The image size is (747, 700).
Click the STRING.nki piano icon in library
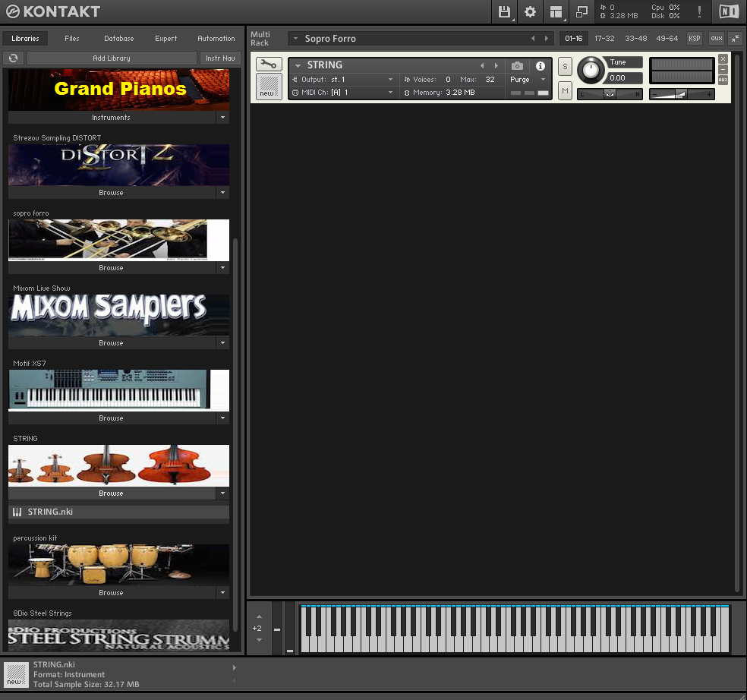click(17, 512)
